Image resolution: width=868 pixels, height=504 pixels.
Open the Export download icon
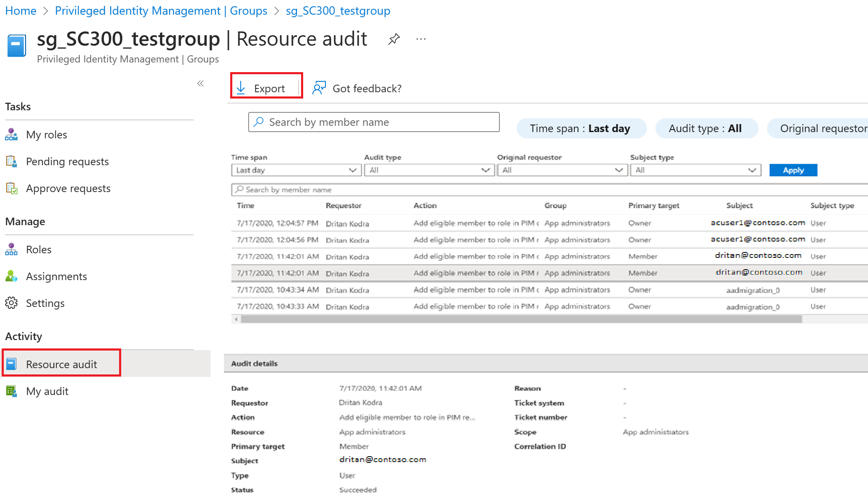coord(240,88)
